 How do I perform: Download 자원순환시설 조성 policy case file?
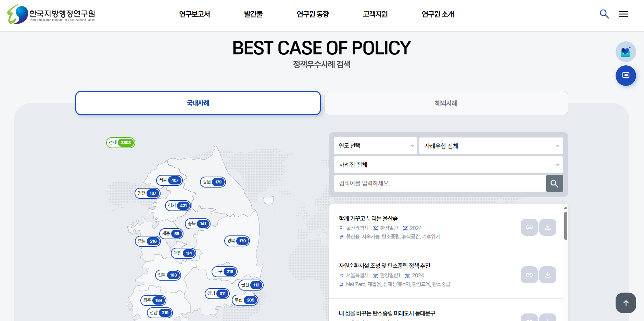coord(547,275)
